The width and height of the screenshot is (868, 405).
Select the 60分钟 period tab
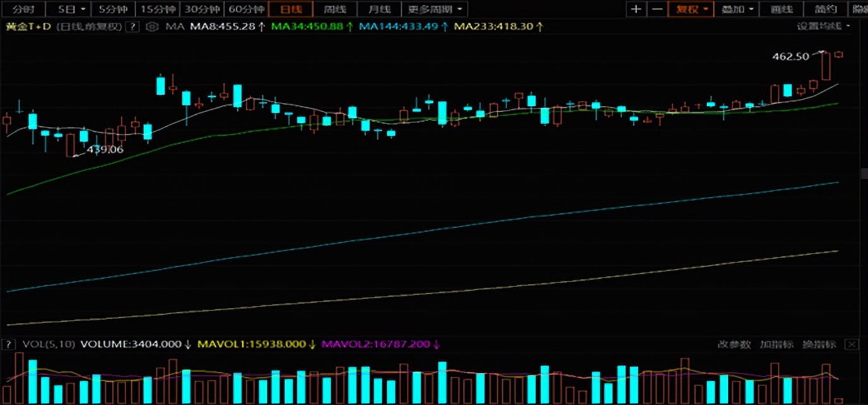[246, 9]
